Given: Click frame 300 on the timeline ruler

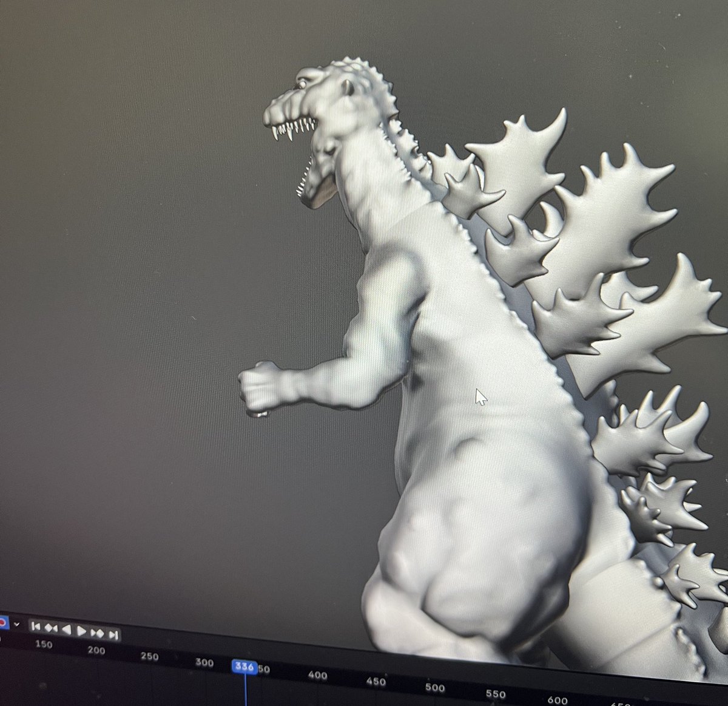Looking at the screenshot, I should click(x=204, y=662).
